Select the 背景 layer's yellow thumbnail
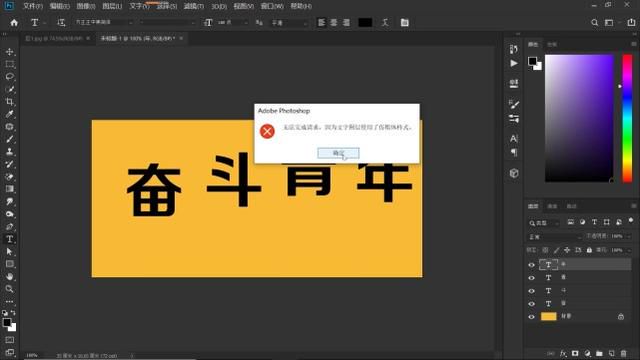This screenshot has height=360, width=640. [549, 317]
